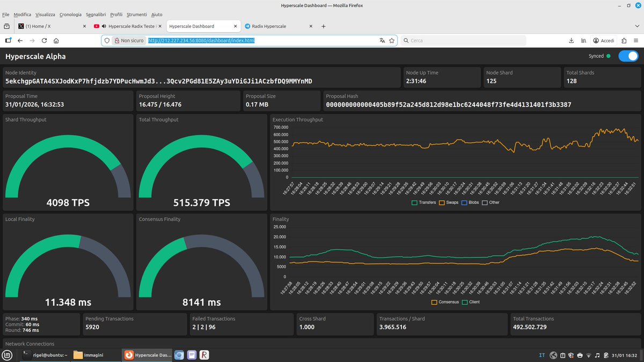The image size is (644, 362).
Task: Open the File menu
Action: point(6,14)
